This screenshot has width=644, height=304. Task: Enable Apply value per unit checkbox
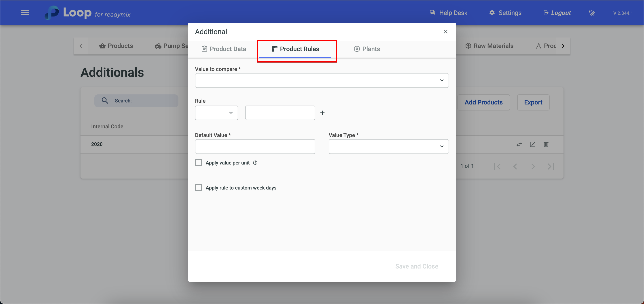click(x=199, y=163)
